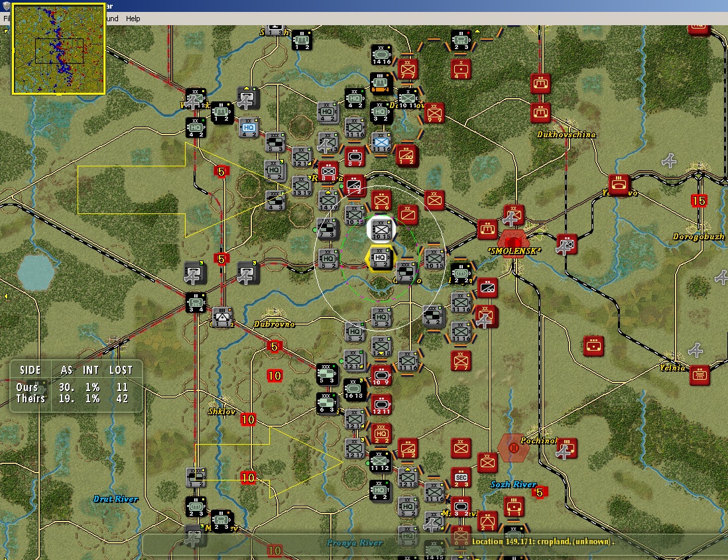Click the red unit at Yelnia

(699, 374)
